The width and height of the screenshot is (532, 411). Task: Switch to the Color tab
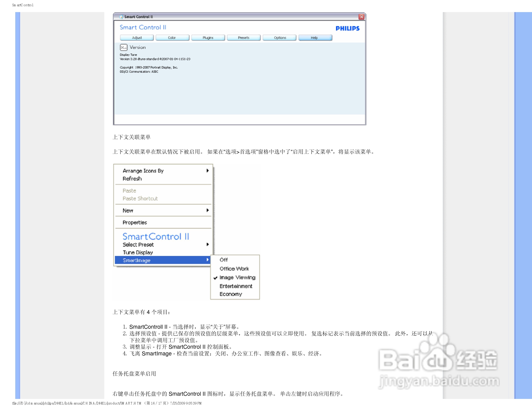172,37
